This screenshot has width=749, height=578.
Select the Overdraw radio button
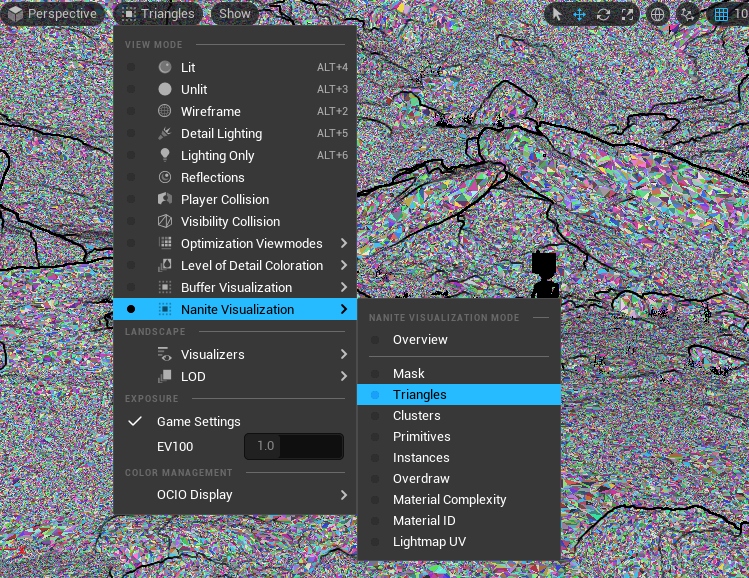pyautogui.click(x=375, y=479)
